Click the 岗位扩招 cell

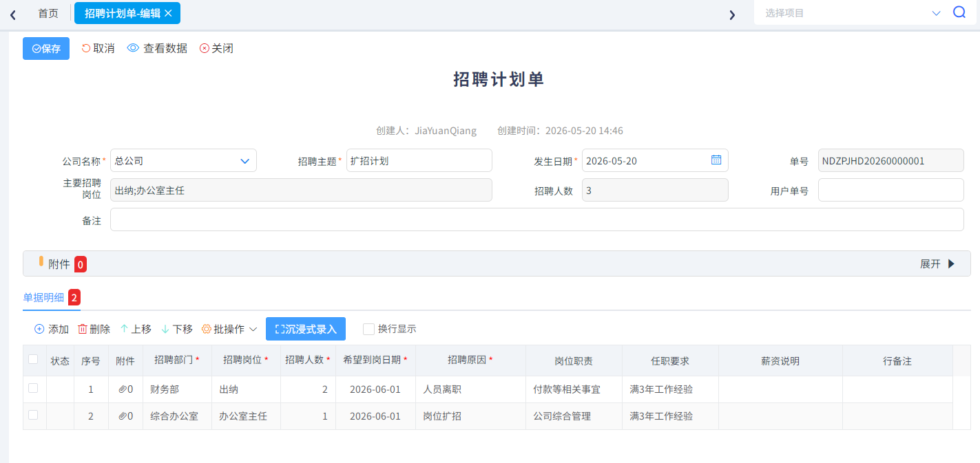(470, 416)
